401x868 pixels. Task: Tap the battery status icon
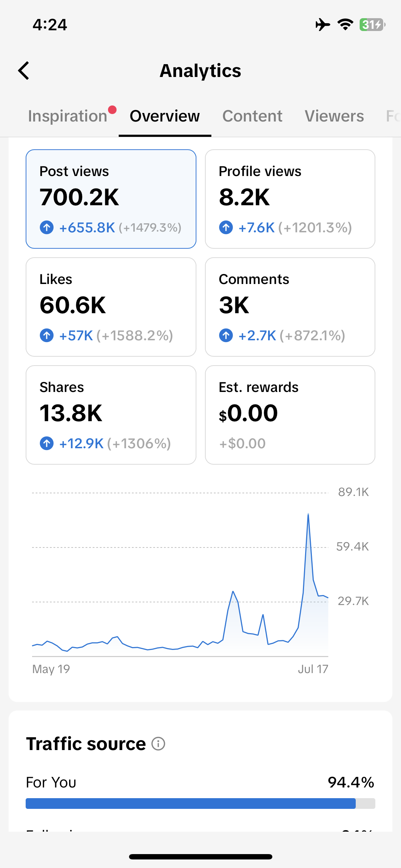click(372, 25)
